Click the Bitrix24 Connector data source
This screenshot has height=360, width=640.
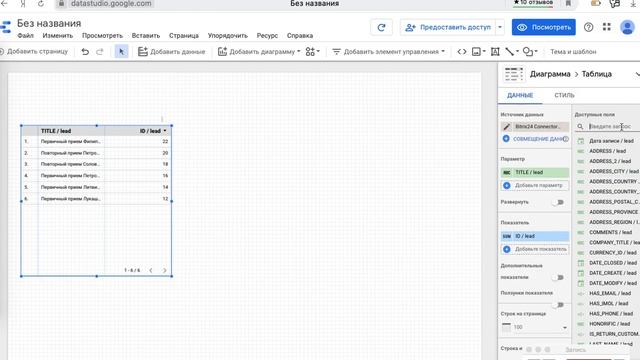(x=535, y=127)
